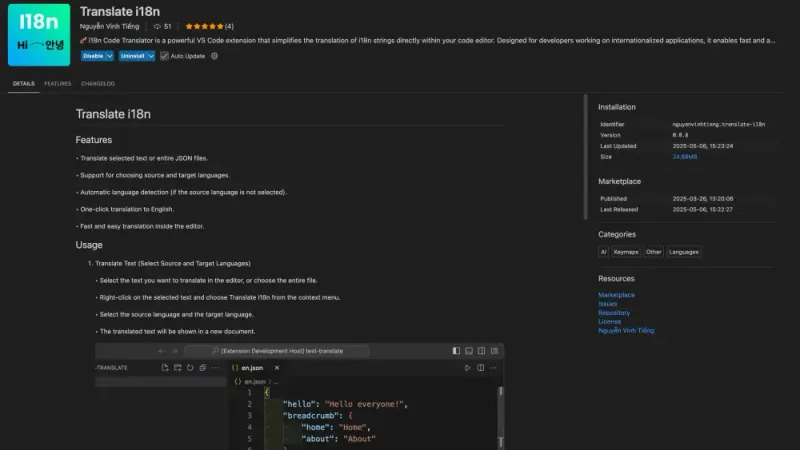Click the Version value 0.0.6

tap(680, 135)
